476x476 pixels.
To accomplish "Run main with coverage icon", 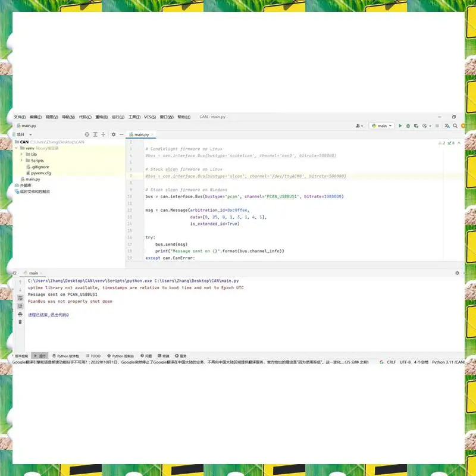I will tap(416, 126).
